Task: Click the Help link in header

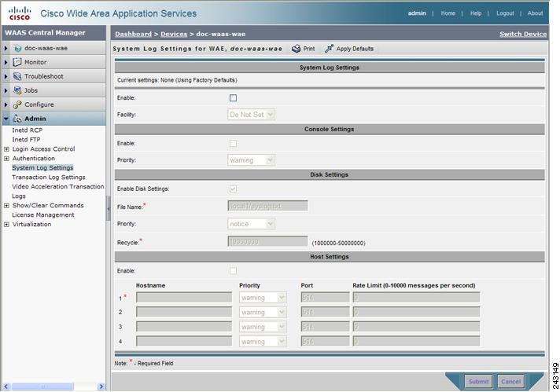Action: point(476,13)
